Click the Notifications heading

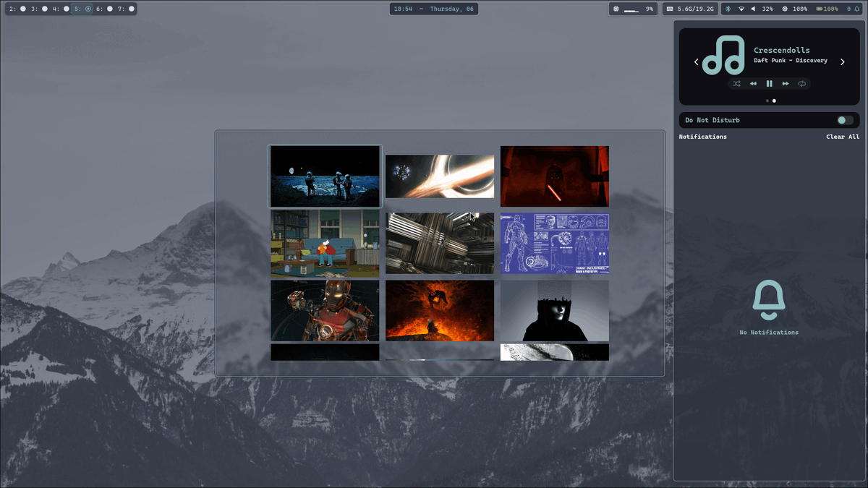(703, 137)
